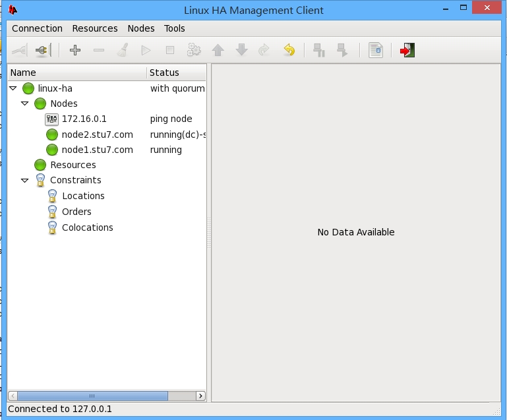Image resolution: width=507 pixels, height=420 pixels.
Task: Sort by the Name column header
Action: click(x=77, y=73)
